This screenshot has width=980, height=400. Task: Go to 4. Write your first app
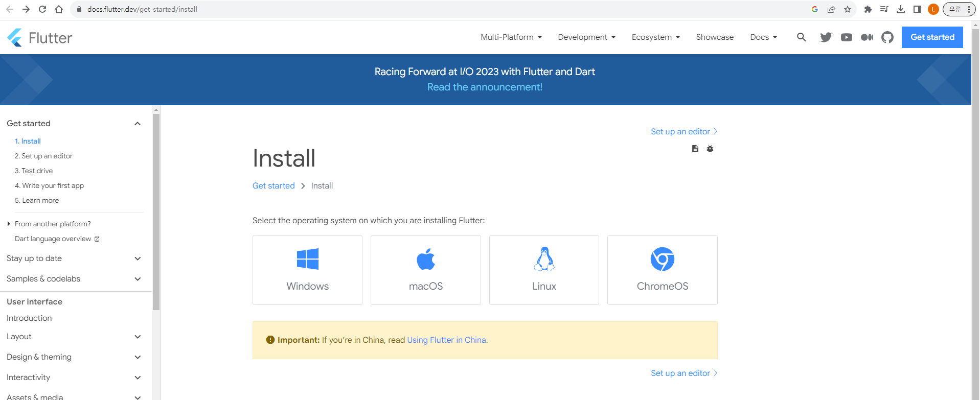49,185
